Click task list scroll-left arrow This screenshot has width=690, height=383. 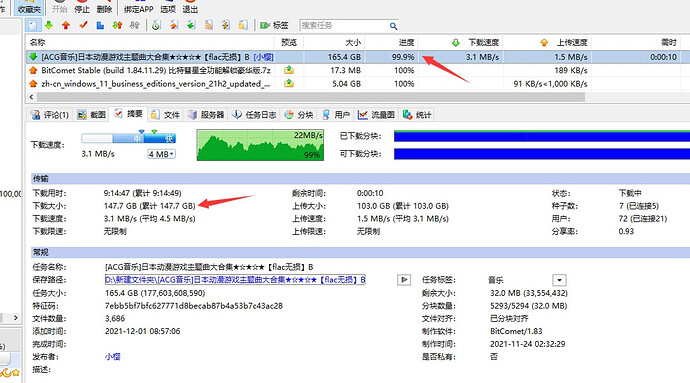(31, 96)
